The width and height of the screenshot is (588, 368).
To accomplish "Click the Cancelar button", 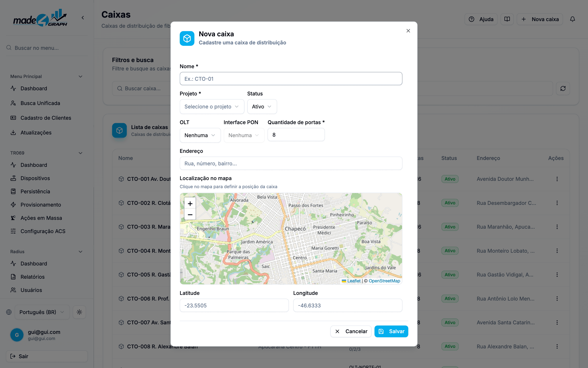I will click(x=351, y=331).
